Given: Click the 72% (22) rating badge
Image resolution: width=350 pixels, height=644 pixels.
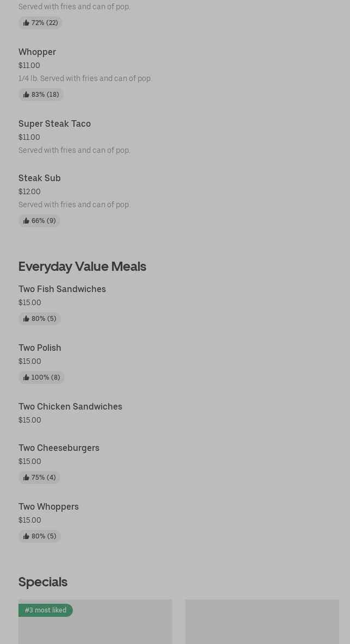Looking at the screenshot, I should coord(41,23).
